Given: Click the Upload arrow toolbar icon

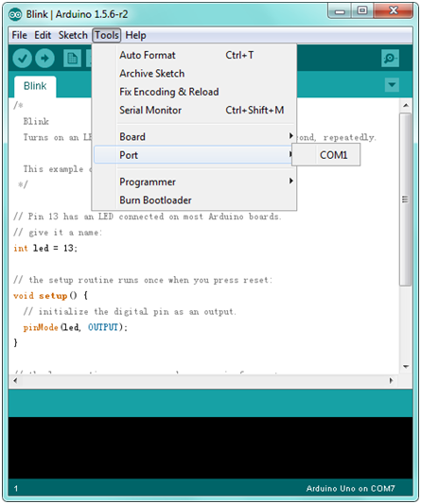Looking at the screenshot, I should click(44, 59).
